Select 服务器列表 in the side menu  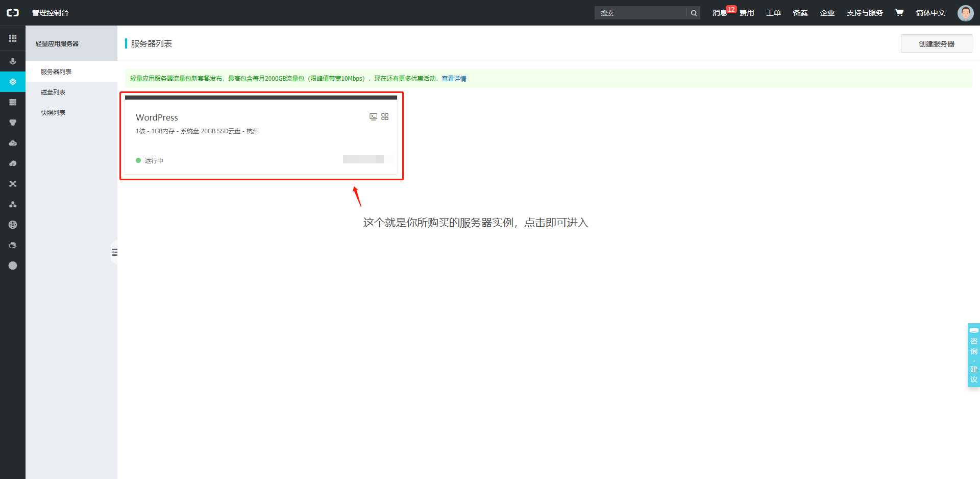(x=71, y=71)
